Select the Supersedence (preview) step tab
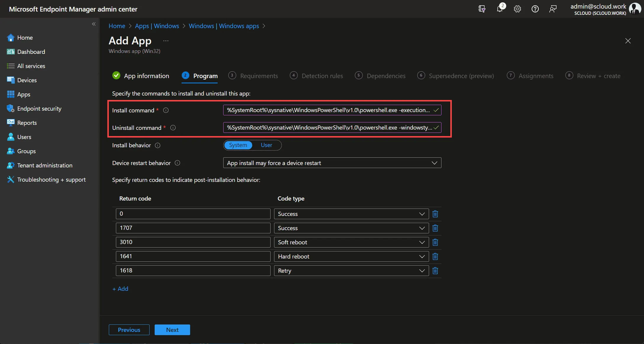The height and width of the screenshot is (344, 644). [455, 76]
